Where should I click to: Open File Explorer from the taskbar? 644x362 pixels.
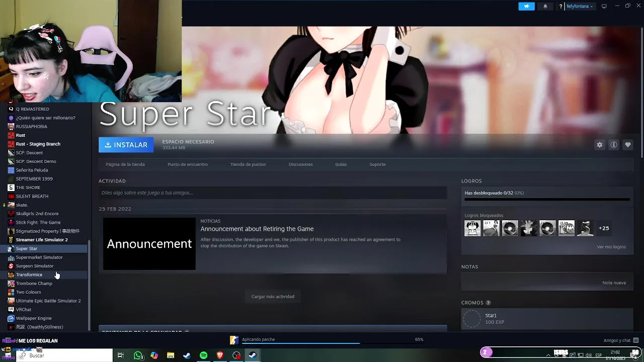point(171,355)
